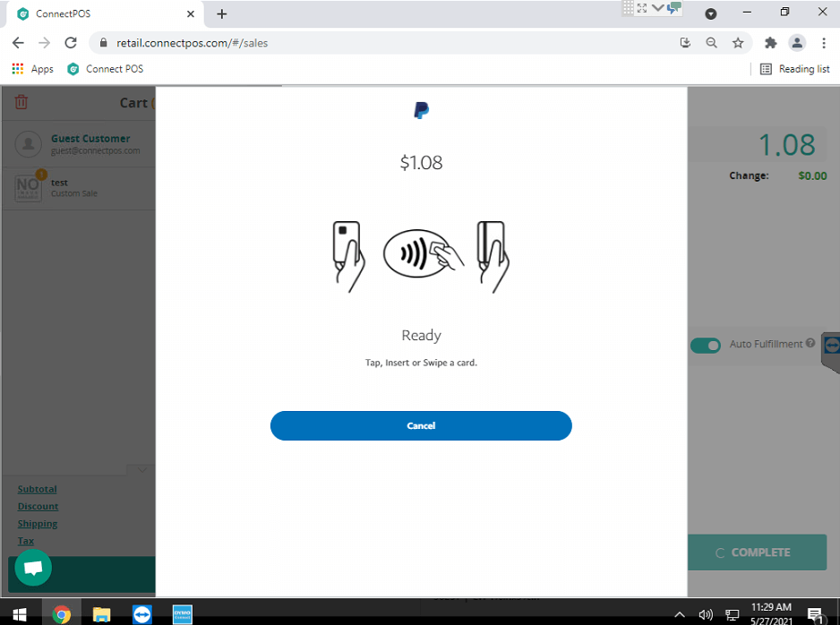This screenshot has width=840, height=625.
Task: Click the TeamViewer side panel tab
Action: coord(831,351)
